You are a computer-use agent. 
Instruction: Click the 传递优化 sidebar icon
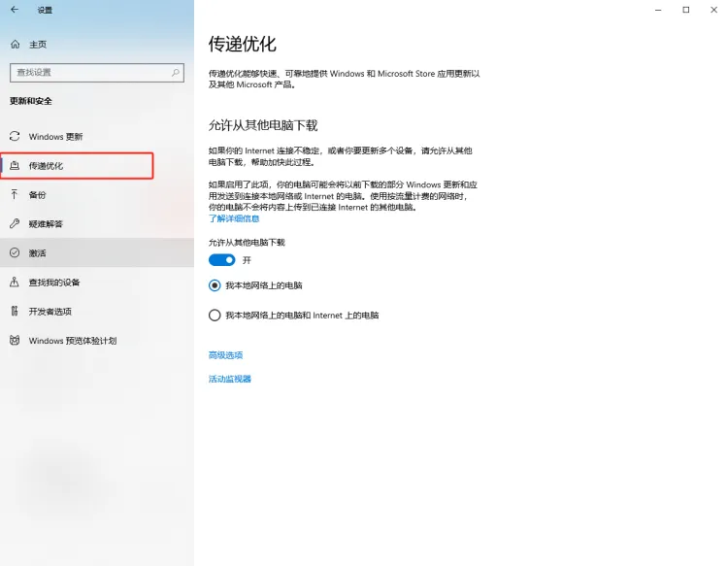(x=15, y=165)
